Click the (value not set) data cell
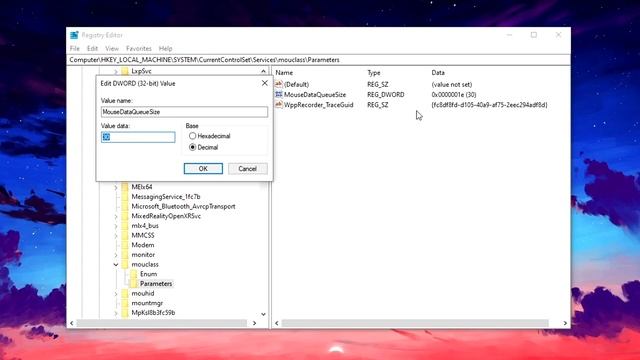Viewport: 640px width, 360px height. click(452, 84)
